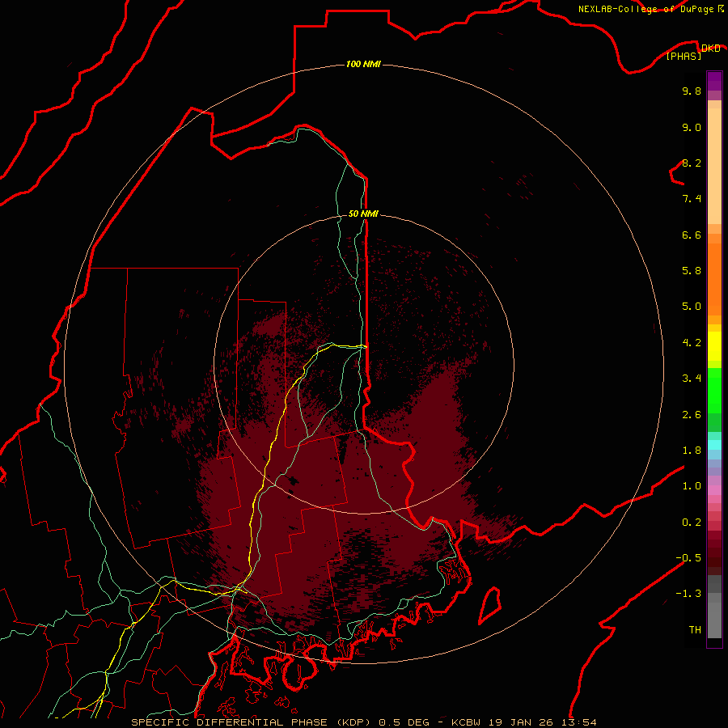Click the "50 NMI" range ring label
Image resolution: width=728 pixels, height=728 pixels.
[363, 214]
